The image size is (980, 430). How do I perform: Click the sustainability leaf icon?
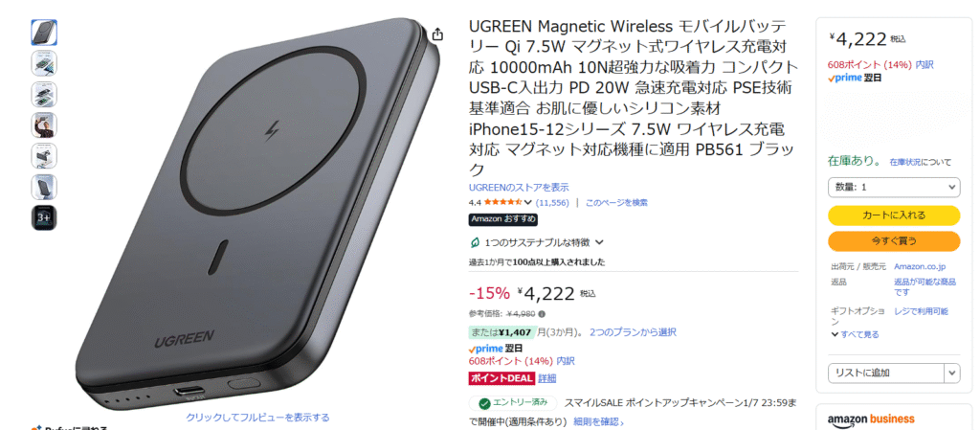475,242
